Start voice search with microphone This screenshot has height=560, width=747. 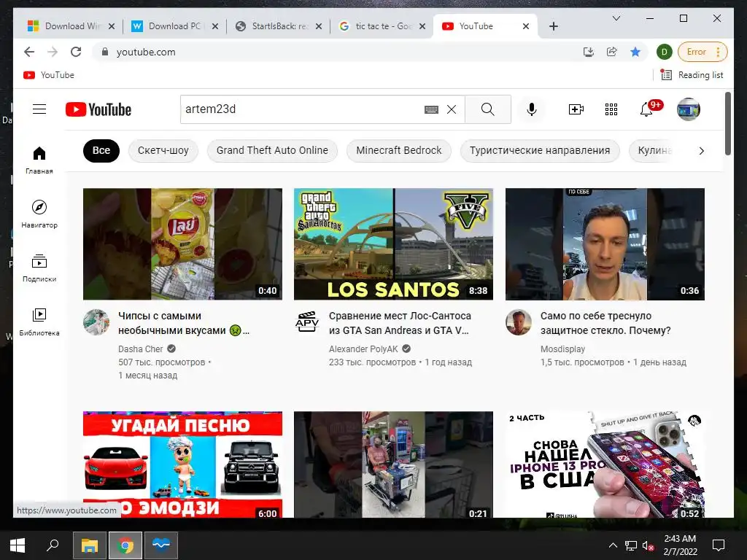(532, 109)
